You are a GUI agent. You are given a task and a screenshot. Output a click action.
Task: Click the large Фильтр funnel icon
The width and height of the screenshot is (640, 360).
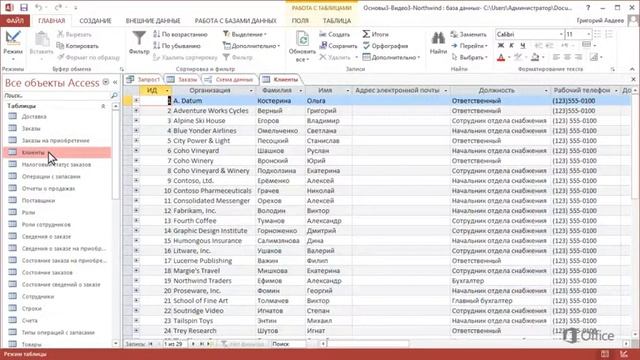point(139,38)
